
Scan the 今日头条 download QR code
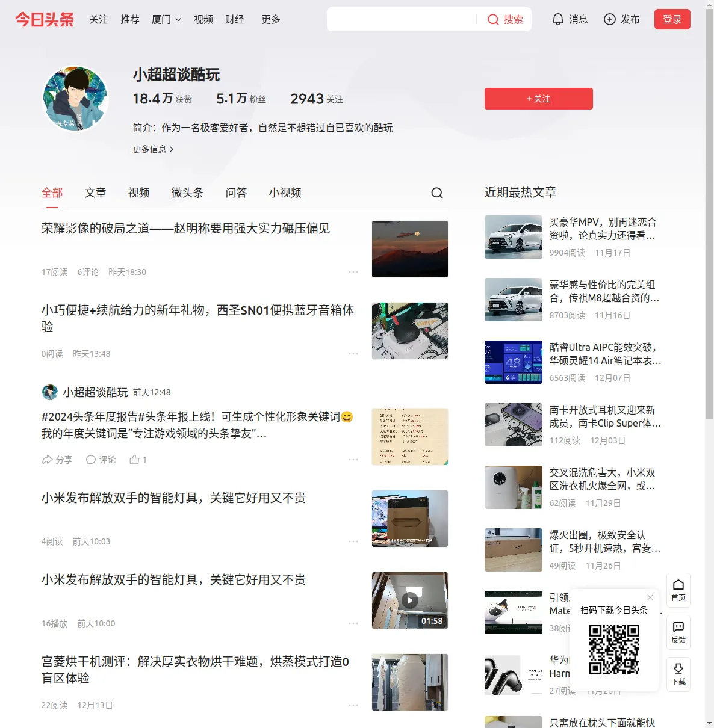click(x=614, y=649)
